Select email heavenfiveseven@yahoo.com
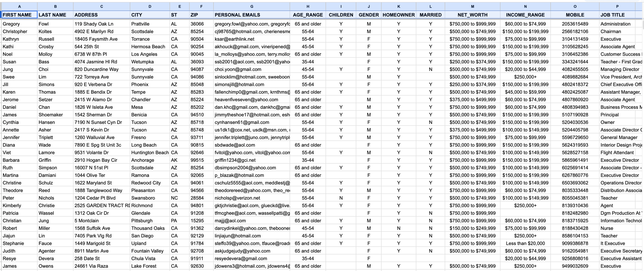The width and height of the screenshot is (644, 271). [252, 99]
